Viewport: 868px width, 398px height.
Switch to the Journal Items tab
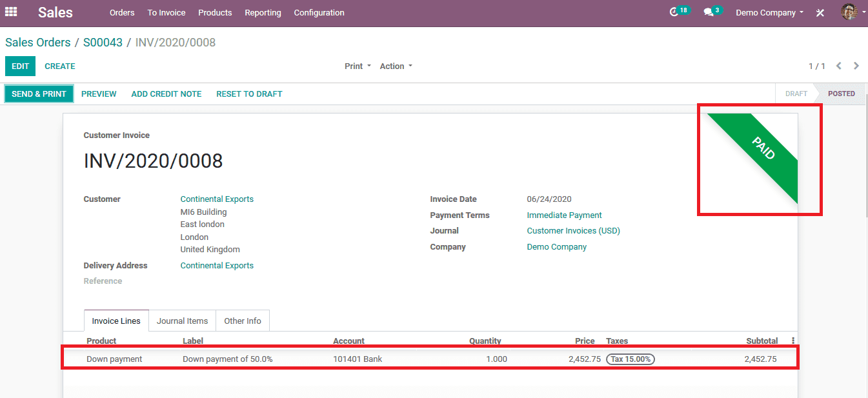pos(183,321)
